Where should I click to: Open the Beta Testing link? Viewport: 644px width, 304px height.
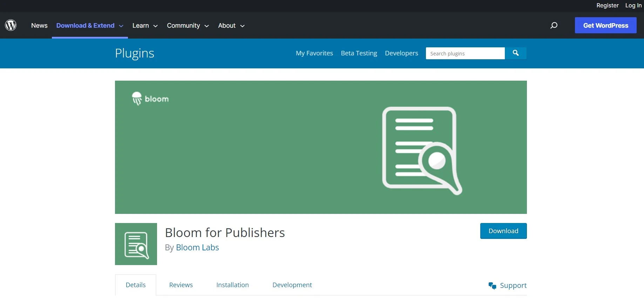tap(359, 53)
